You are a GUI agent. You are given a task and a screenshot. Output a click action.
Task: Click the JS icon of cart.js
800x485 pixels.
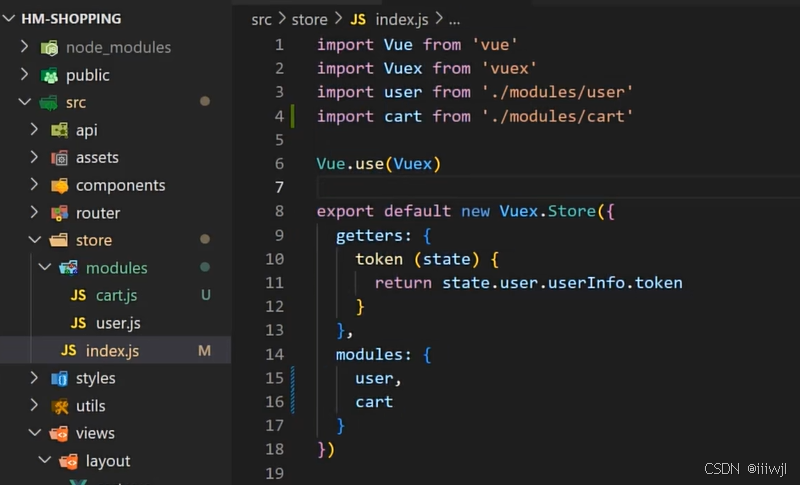78,295
